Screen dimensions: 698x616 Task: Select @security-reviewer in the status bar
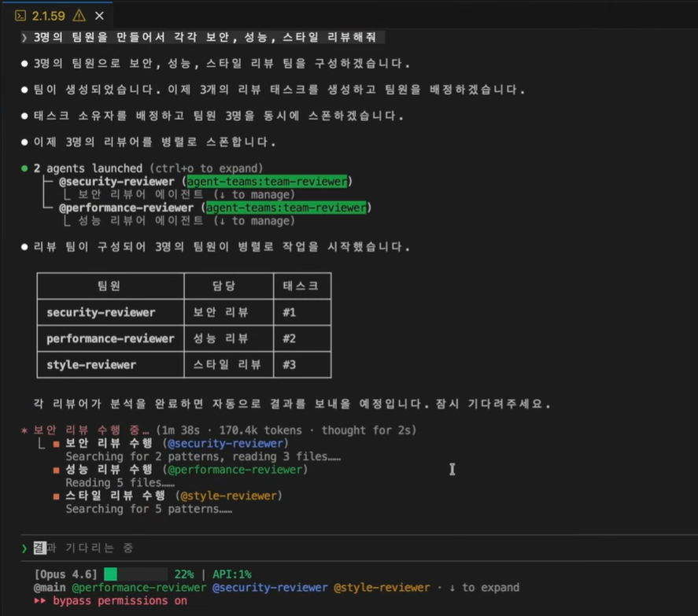tap(270, 588)
